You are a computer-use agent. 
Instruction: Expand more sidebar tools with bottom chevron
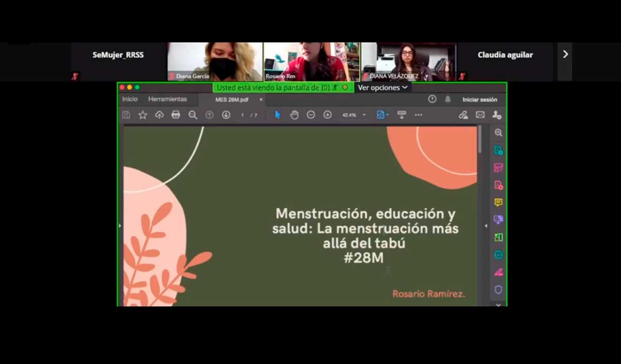[498, 304]
